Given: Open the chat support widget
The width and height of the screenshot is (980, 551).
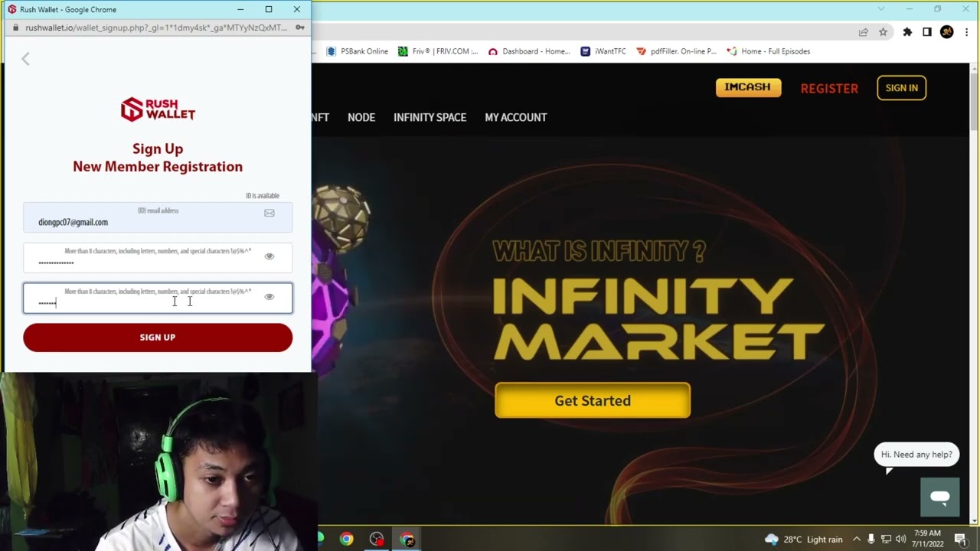Looking at the screenshot, I should [x=940, y=497].
